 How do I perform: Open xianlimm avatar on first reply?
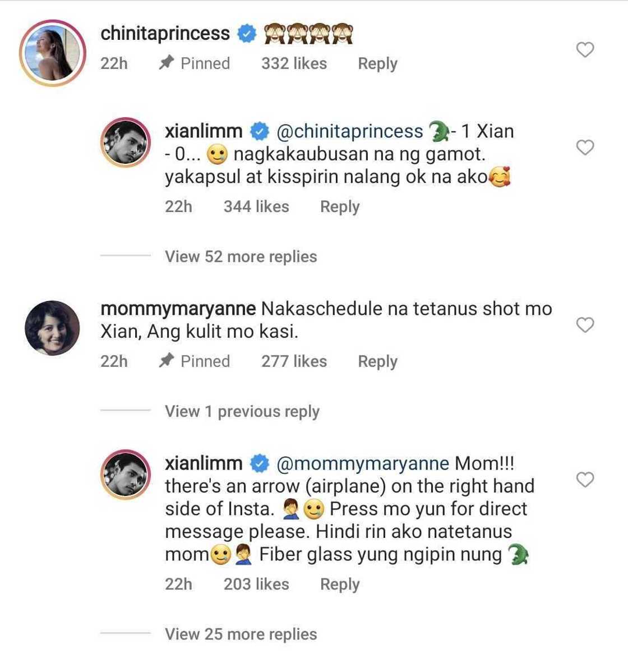point(125,142)
